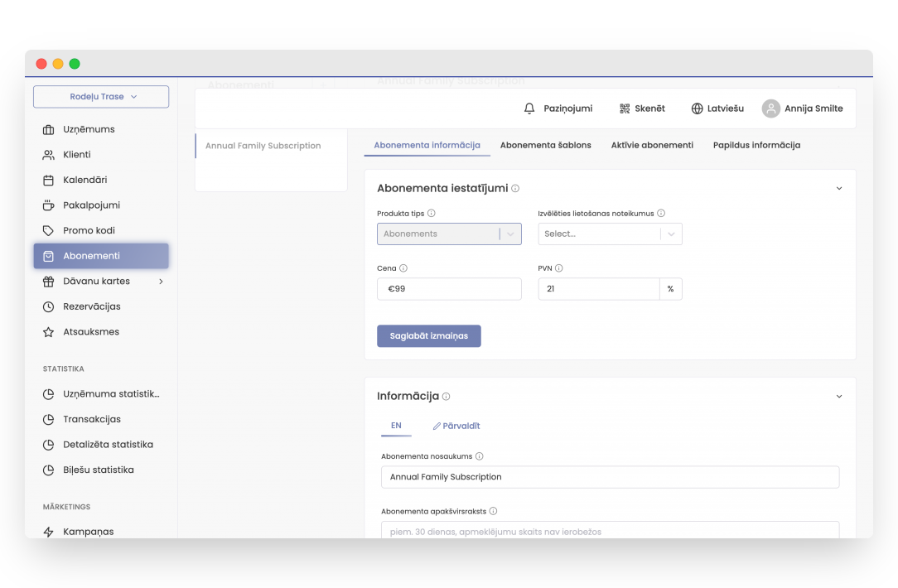This screenshot has height=588, width=898.
Task: Click the globe icon beside Latviešu
Action: (698, 108)
